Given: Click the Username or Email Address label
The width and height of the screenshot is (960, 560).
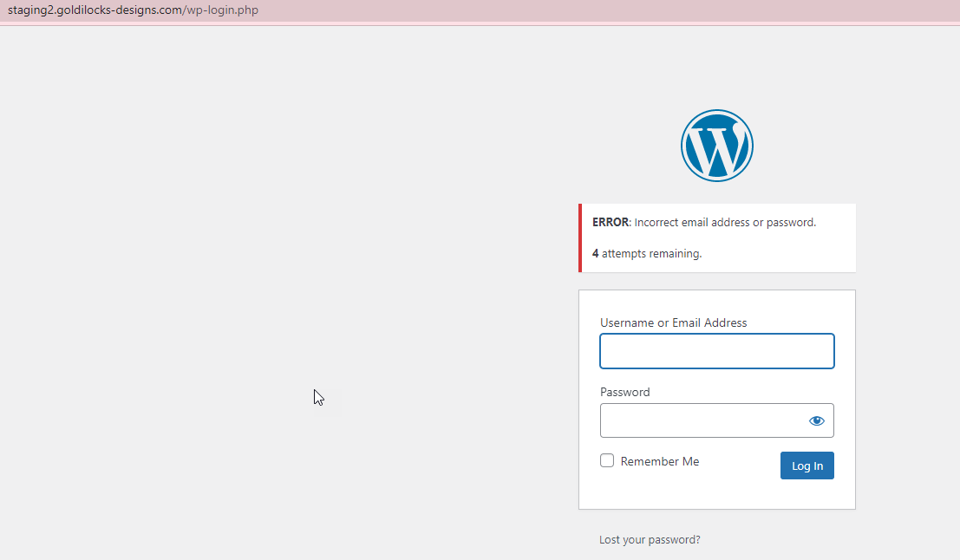Looking at the screenshot, I should (x=673, y=323).
